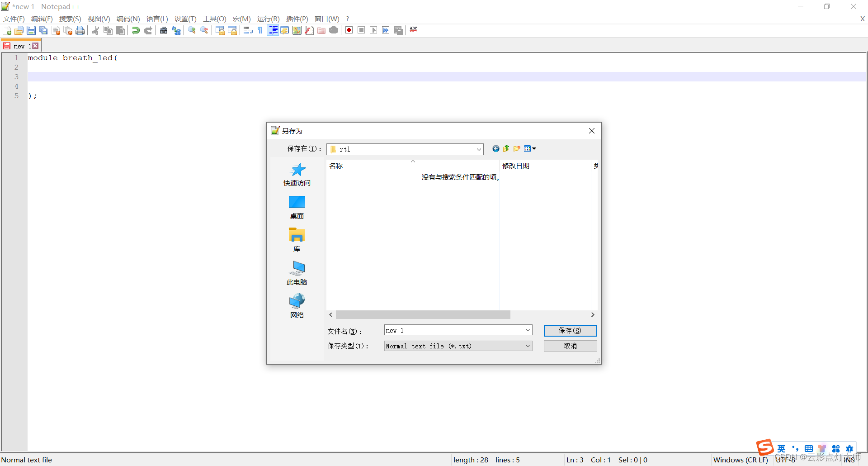Click the Close file toolbar icon
868x466 pixels.
[56, 30]
